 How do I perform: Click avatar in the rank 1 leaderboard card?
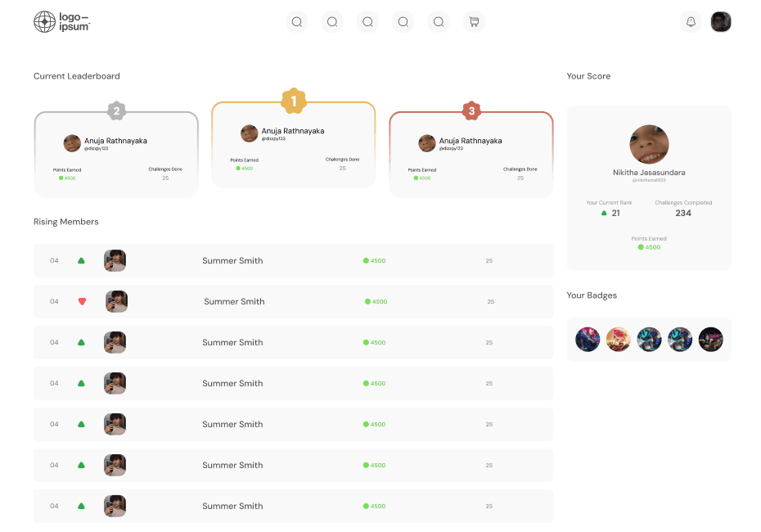click(x=250, y=133)
